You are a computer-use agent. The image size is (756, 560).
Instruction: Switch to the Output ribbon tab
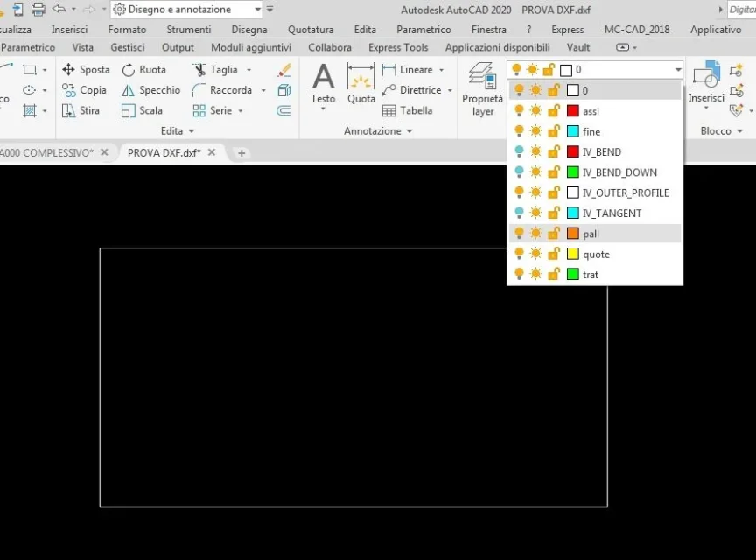[178, 47]
